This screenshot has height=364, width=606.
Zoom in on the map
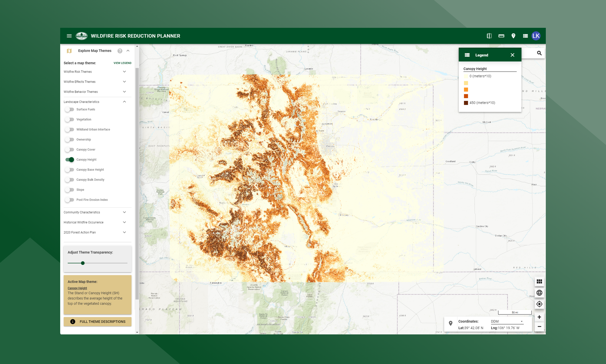pos(539,317)
